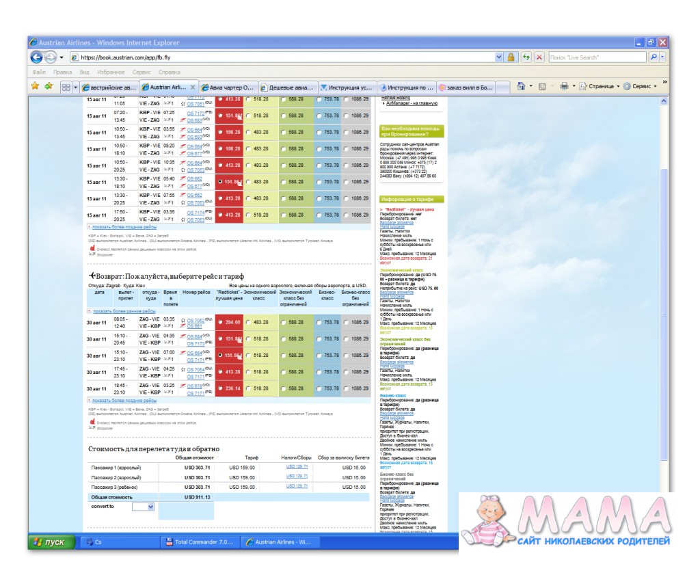Click into the Live Search input field
The width and height of the screenshot is (700, 588).
[595, 57]
